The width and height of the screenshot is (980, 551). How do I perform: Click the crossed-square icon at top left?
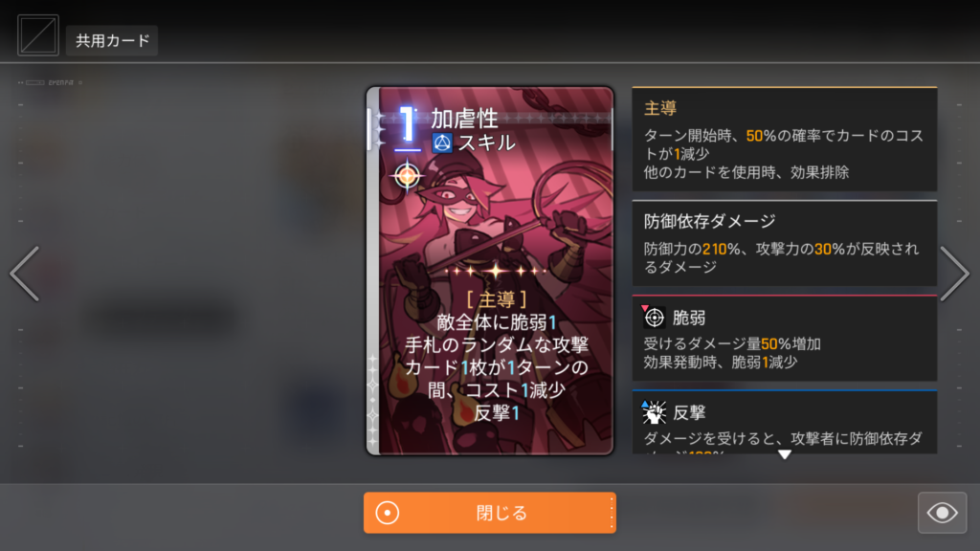38,35
